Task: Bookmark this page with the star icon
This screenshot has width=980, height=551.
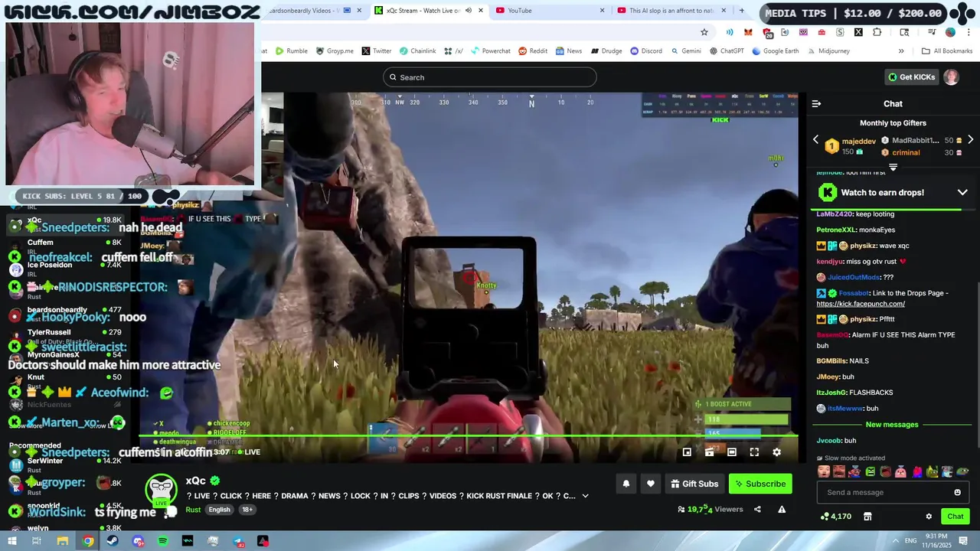Action: [x=704, y=32]
